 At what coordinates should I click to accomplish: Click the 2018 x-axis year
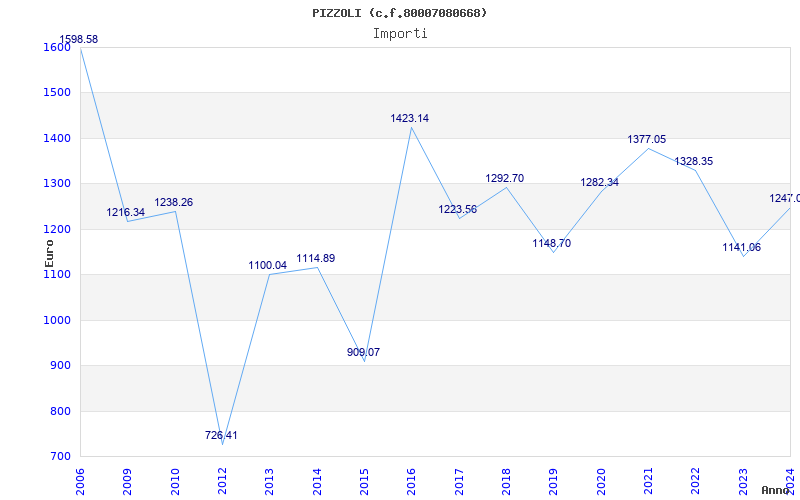pos(506,481)
